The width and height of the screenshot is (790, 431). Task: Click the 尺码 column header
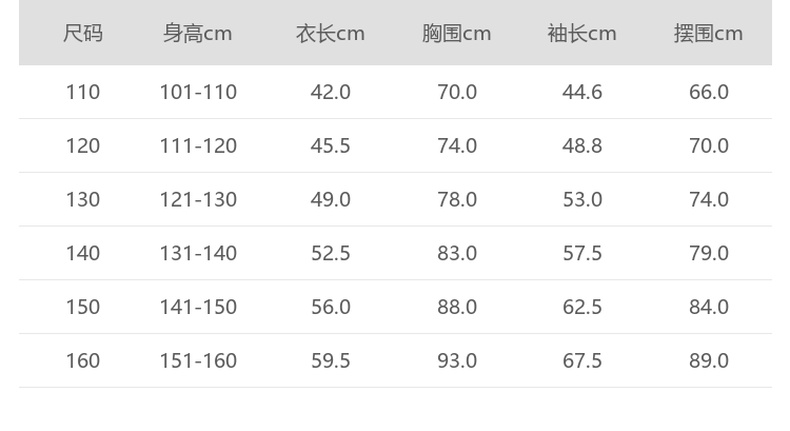tap(83, 34)
